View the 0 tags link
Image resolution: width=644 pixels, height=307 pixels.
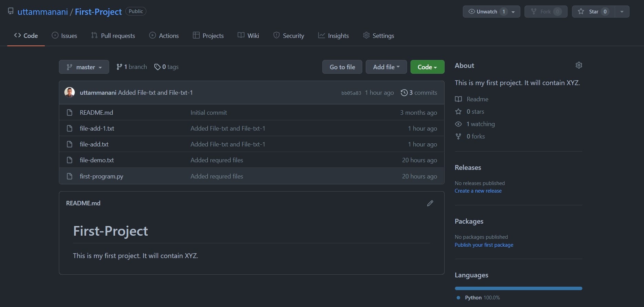point(166,67)
